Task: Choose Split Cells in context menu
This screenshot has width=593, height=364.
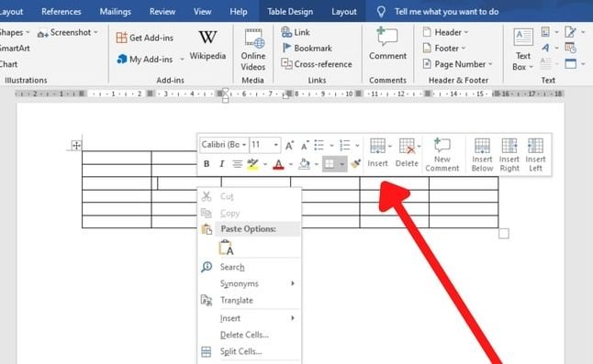Action: point(250,351)
